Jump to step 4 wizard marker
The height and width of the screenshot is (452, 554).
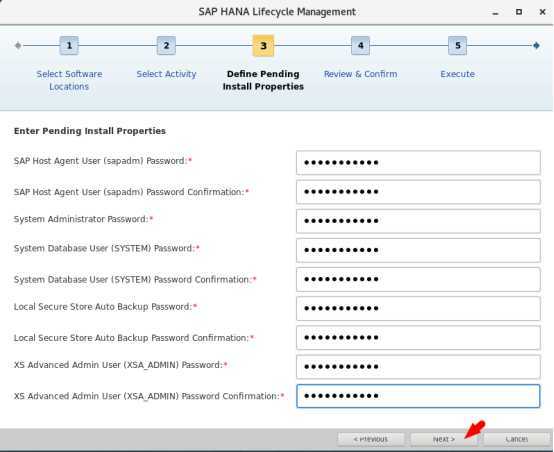coord(360,46)
